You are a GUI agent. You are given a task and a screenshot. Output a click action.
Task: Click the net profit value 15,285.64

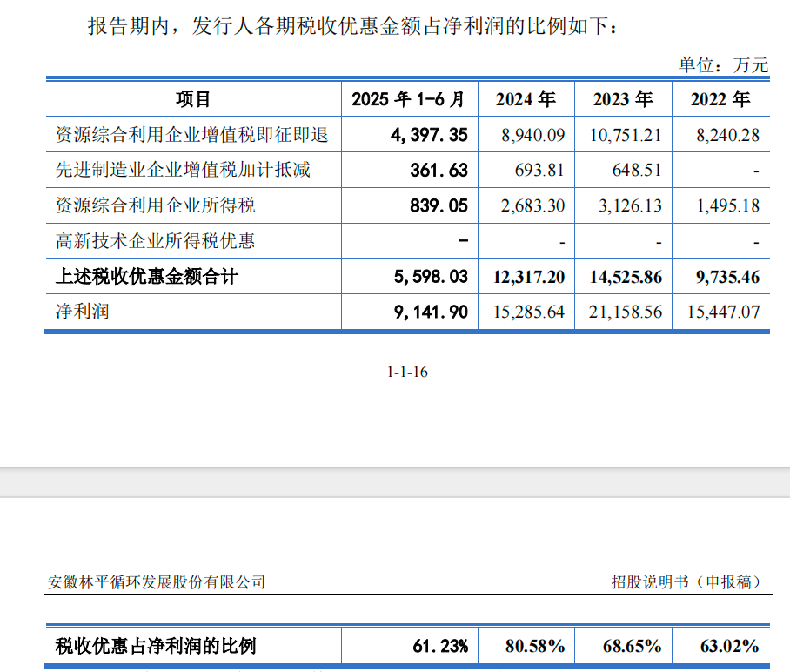click(x=529, y=312)
